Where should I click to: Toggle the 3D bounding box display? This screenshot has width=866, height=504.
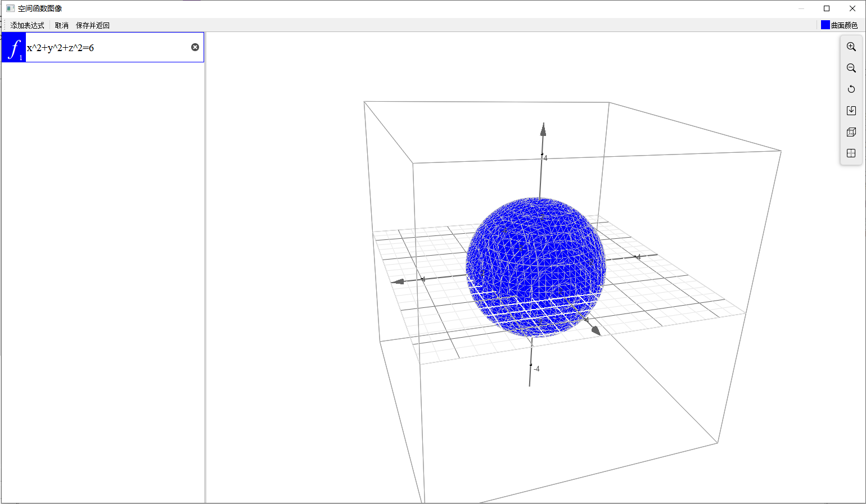click(851, 132)
